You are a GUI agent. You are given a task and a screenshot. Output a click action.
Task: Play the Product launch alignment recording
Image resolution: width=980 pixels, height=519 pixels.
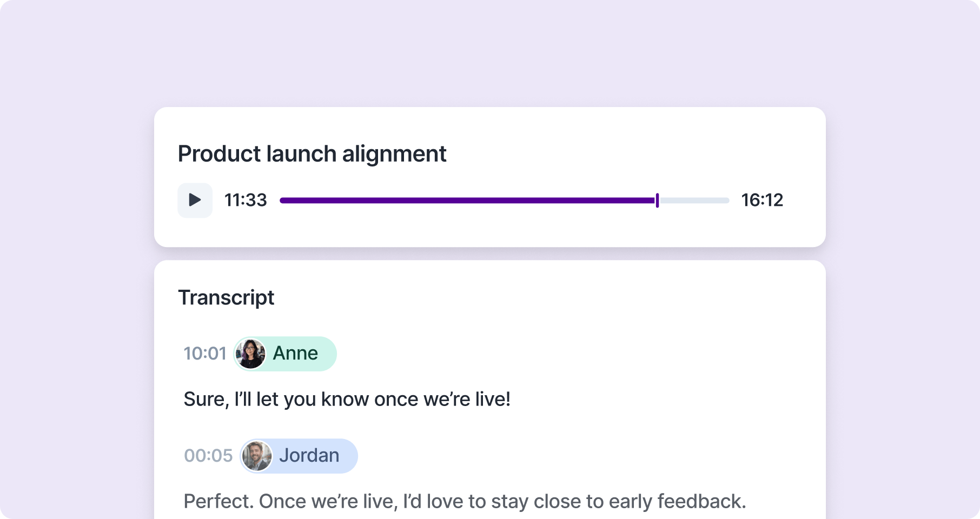[195, 200]
